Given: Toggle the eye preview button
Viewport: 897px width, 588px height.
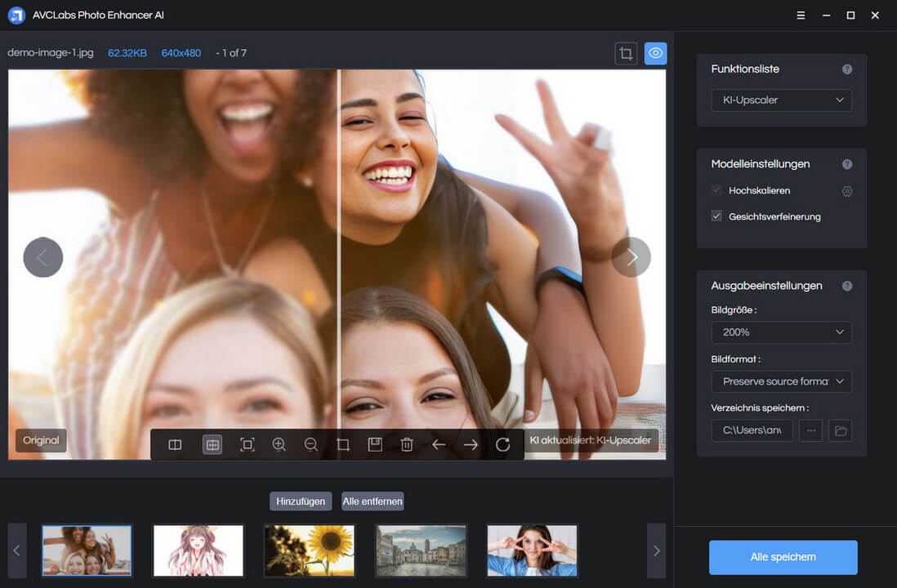Looking at the screenshot, I should tap(655, 54).
